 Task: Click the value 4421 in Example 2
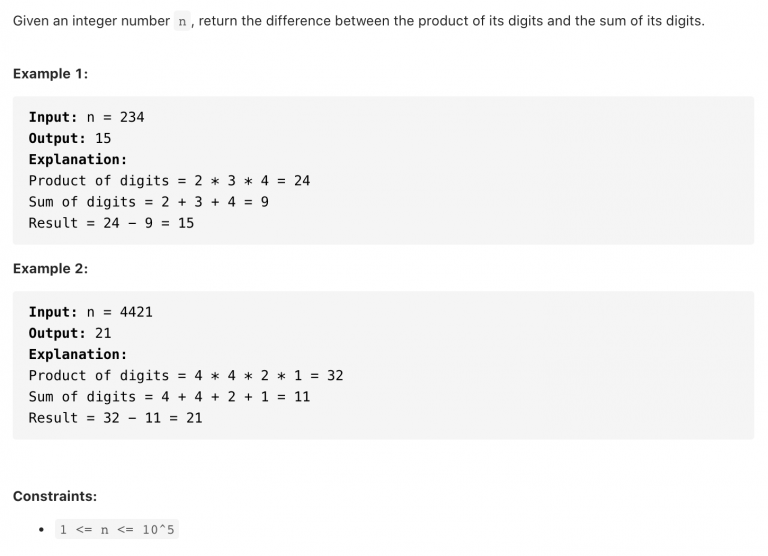136,312
